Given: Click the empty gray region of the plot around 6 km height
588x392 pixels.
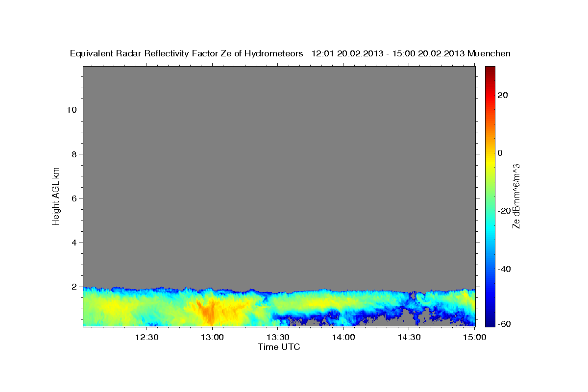Looking at the screenshot, I should [x=279, y=198].
